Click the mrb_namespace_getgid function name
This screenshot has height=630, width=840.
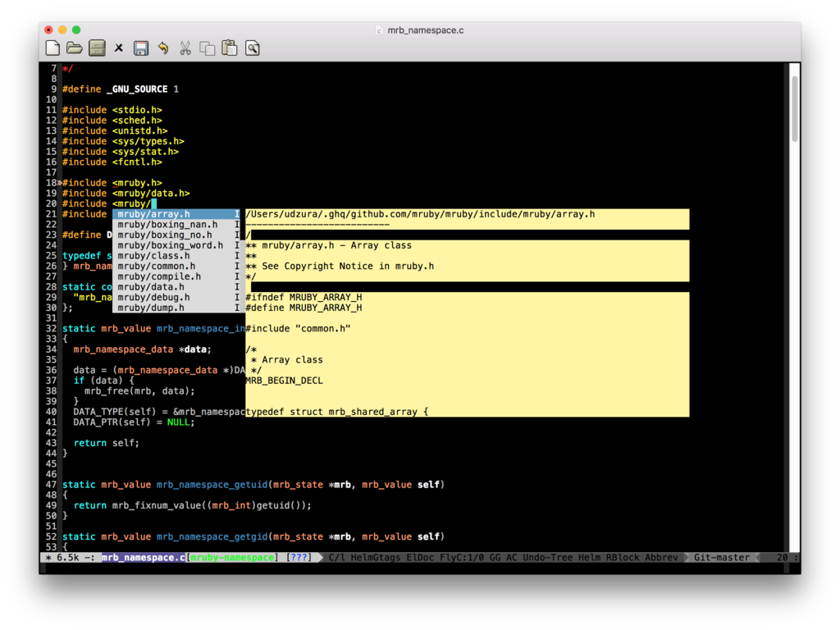(212, 536)
